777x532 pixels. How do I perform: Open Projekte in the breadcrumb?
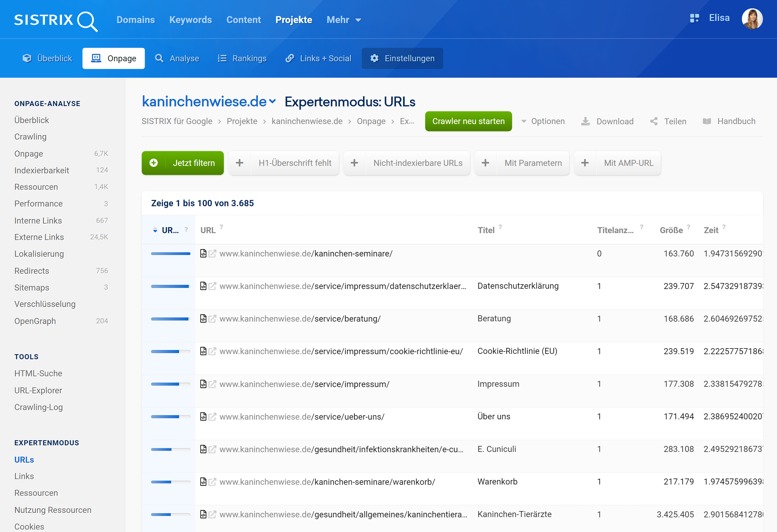(x=242, y=121)
